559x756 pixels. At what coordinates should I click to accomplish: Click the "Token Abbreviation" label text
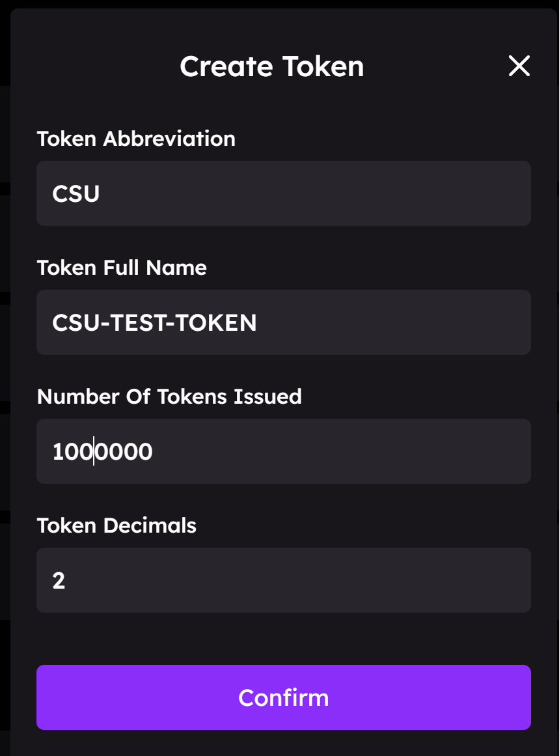click(136, 139)
